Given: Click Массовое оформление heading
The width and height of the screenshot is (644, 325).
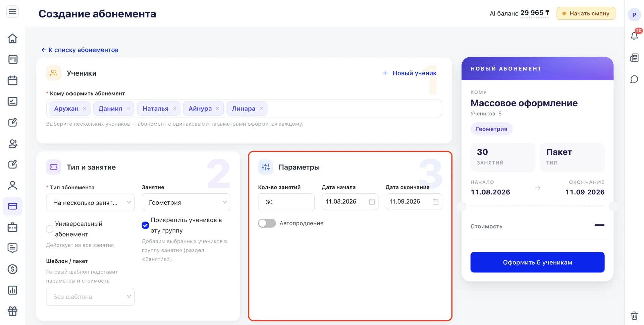Looking at the screenshot, I should pyautogui.click(x=524, y=103).
